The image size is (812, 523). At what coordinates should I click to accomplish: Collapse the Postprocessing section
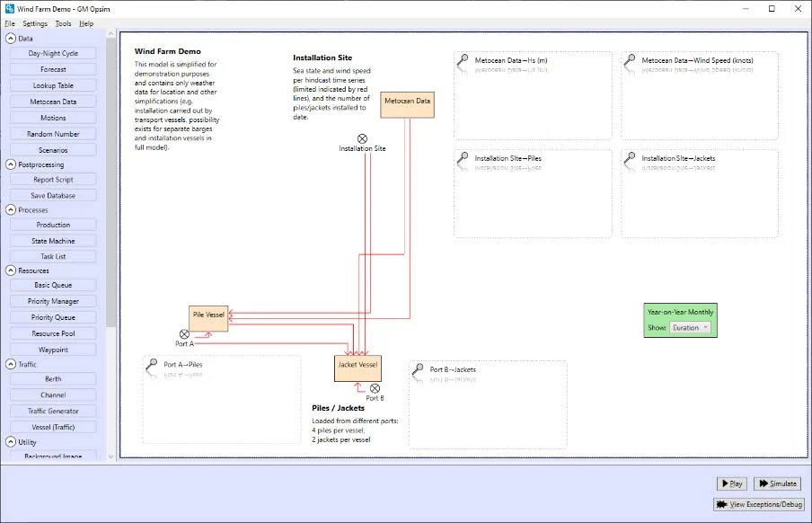click(11, 164)
